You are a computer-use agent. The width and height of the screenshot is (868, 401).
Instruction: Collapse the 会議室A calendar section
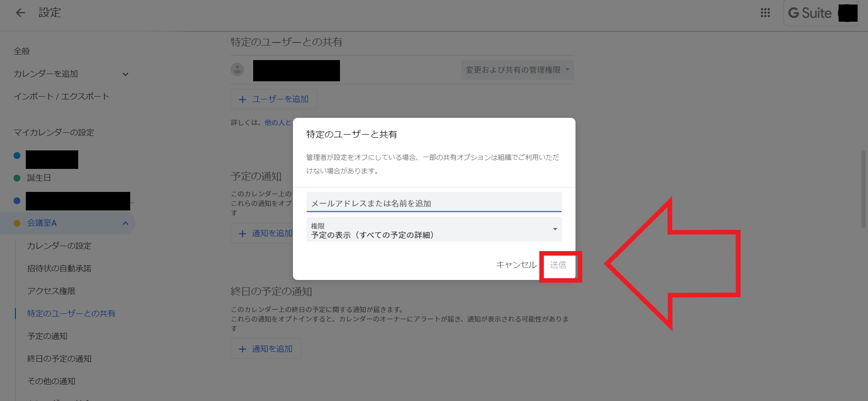tap(126, 223)
